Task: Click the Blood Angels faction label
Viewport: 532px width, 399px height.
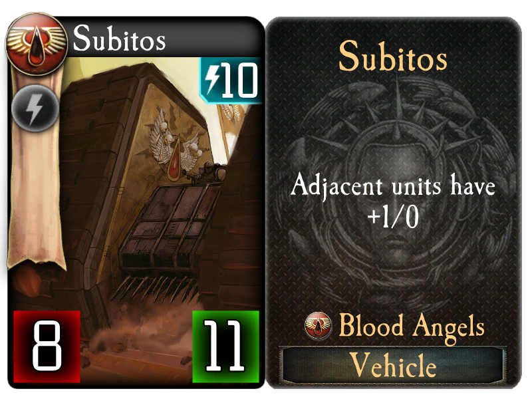Action: pos(412,326)
